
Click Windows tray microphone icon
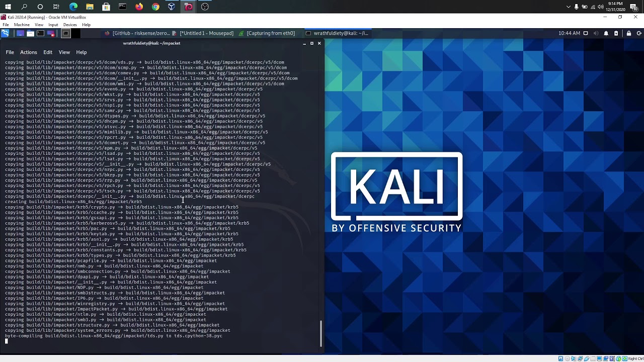(577, 7)
